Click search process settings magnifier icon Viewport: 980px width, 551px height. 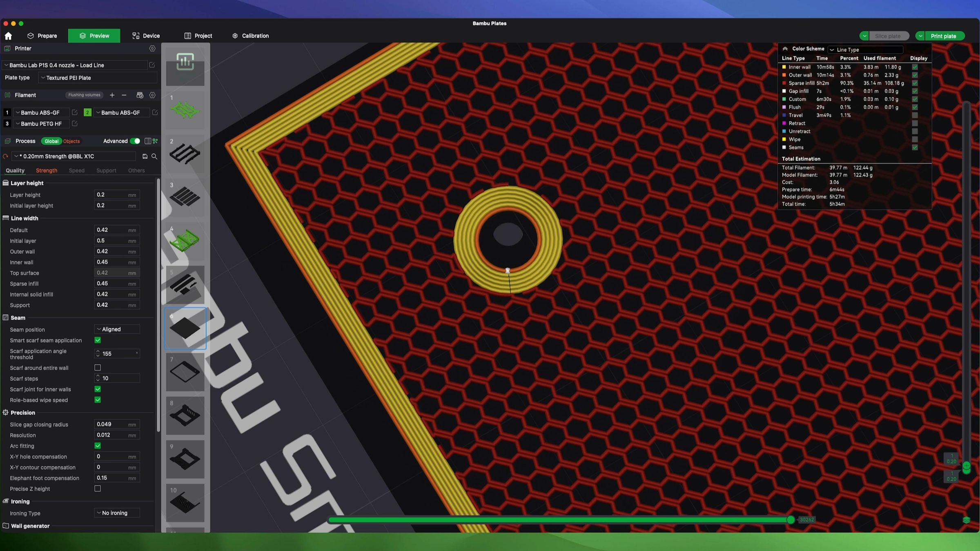tap(154, 156)
